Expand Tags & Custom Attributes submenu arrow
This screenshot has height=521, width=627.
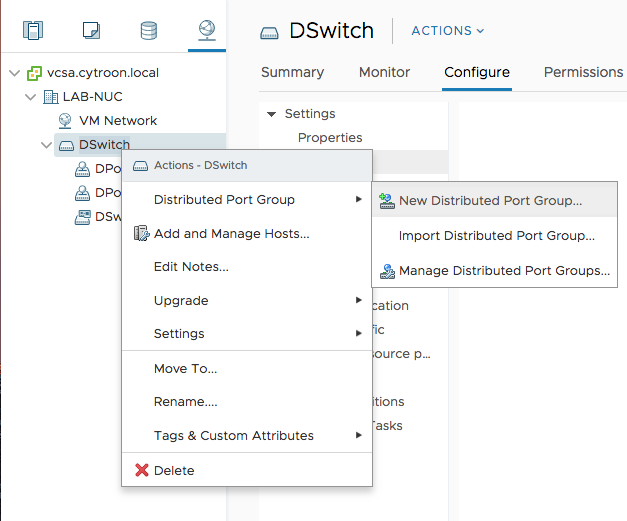tap(359, 435)
